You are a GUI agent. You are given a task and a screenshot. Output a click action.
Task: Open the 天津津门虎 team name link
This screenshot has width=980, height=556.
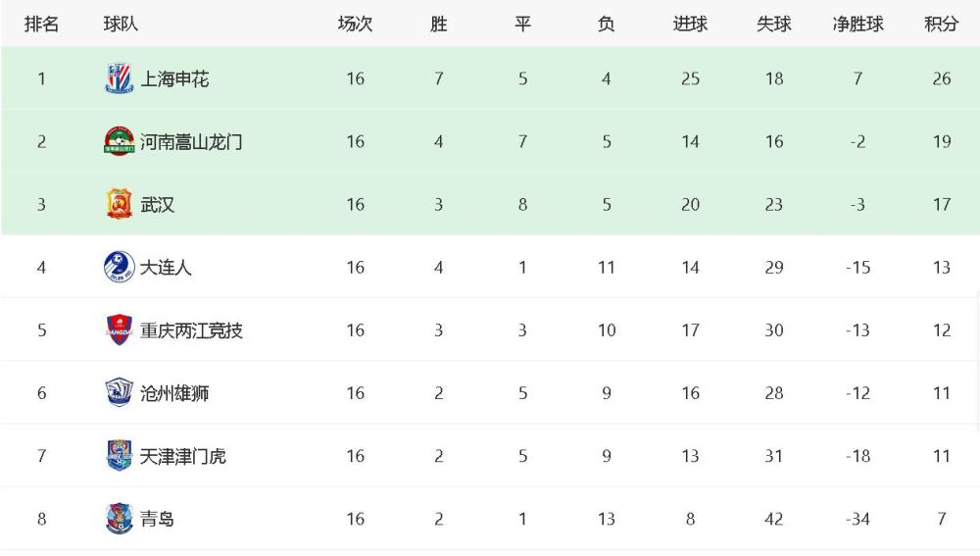pos(182,456)
